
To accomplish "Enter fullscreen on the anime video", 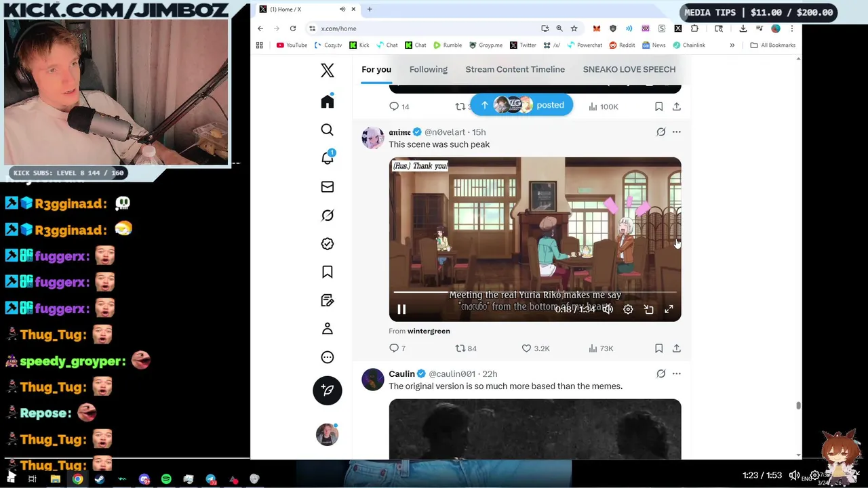I will click(669, 310).
